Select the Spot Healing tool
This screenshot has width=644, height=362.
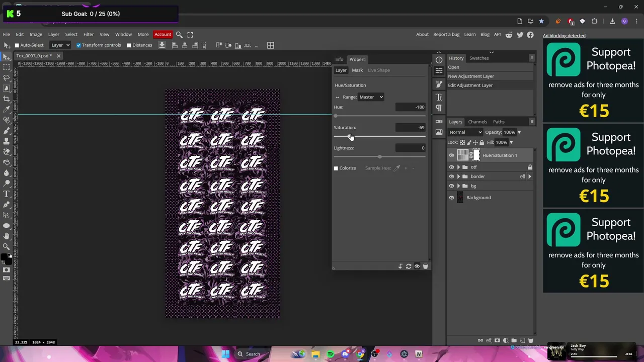click(x=7, y=120)
